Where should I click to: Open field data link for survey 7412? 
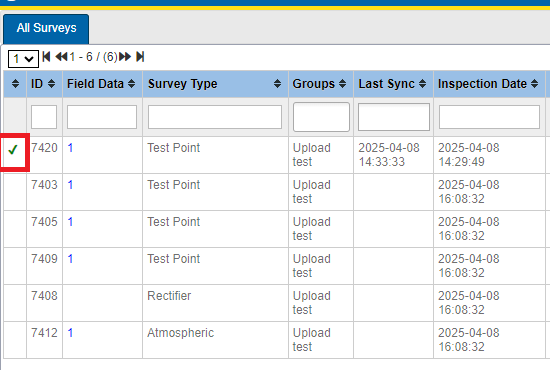(x=70, y=332)
